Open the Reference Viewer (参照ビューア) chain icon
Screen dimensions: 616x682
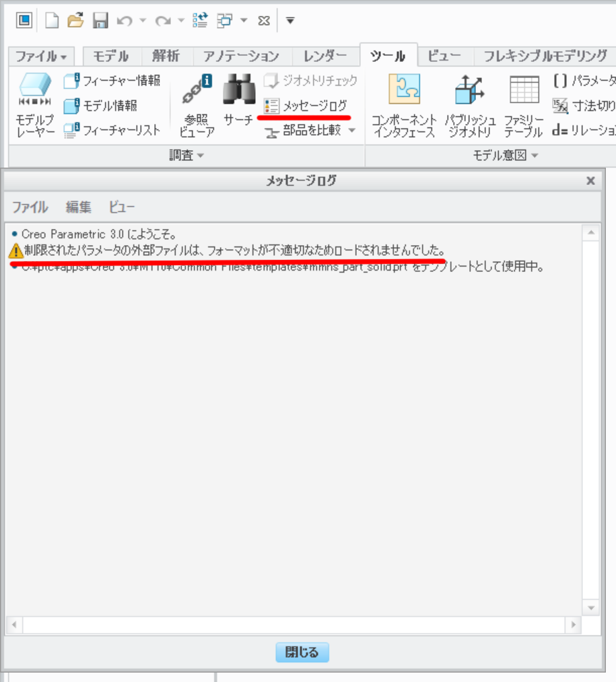(197, 105)
